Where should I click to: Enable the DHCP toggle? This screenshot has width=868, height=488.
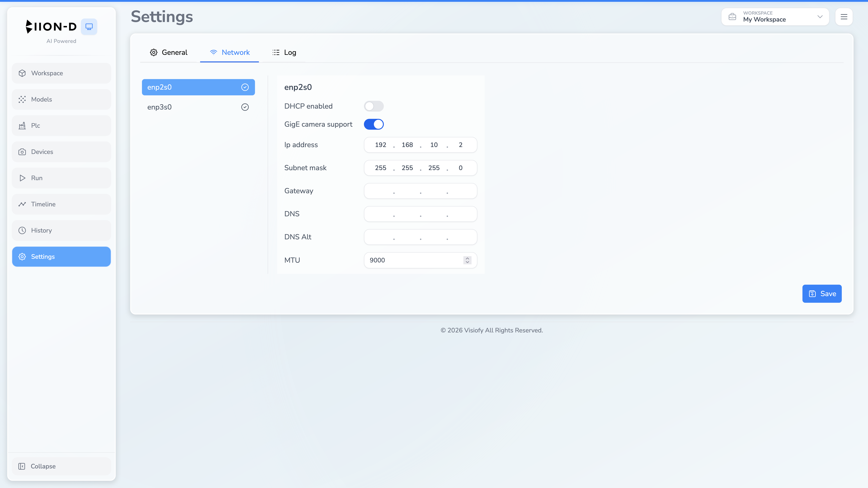coord(374,106)
